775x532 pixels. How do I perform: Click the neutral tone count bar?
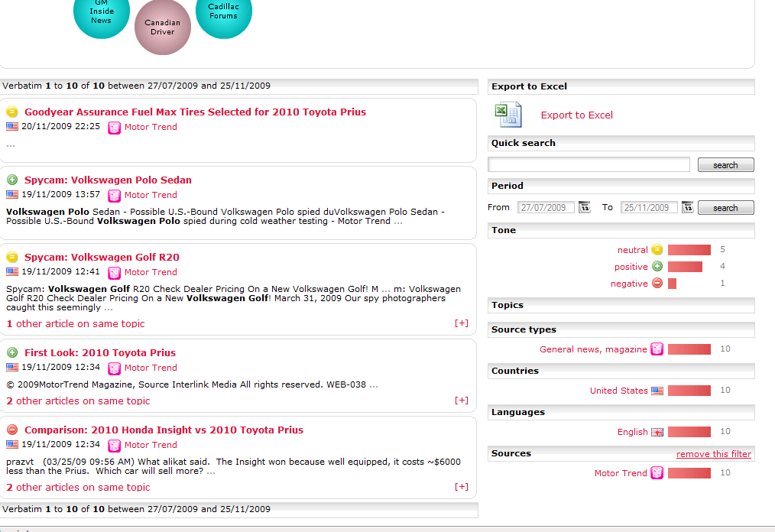(689, 250)
